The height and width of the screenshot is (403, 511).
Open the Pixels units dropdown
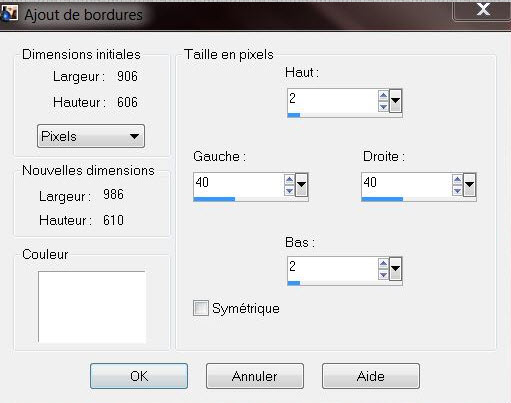pos(91,136)
